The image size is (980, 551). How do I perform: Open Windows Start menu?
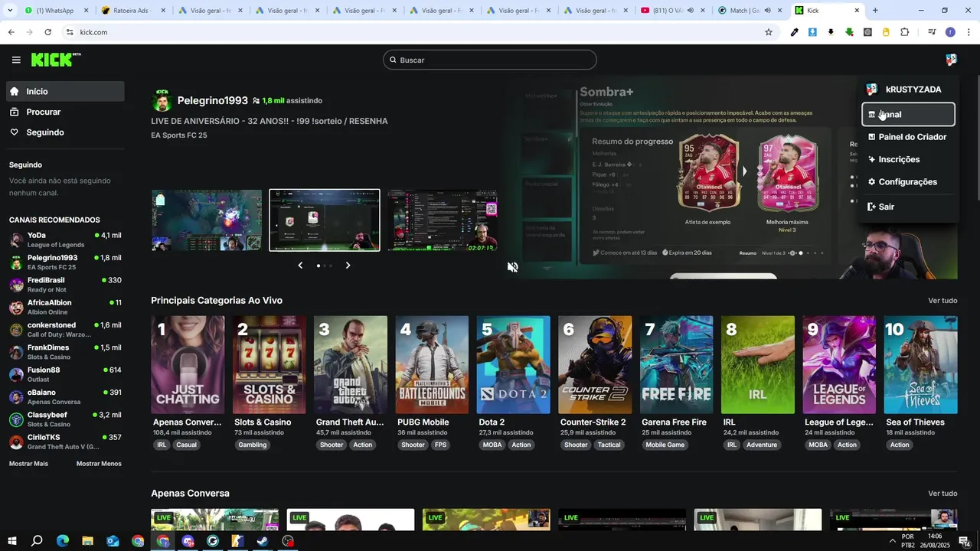[11, 541]
